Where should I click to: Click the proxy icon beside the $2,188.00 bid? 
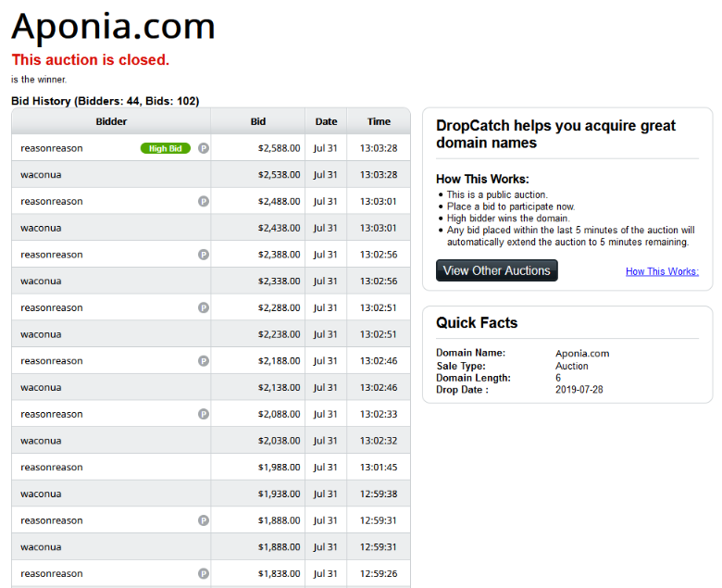(204, 361)
